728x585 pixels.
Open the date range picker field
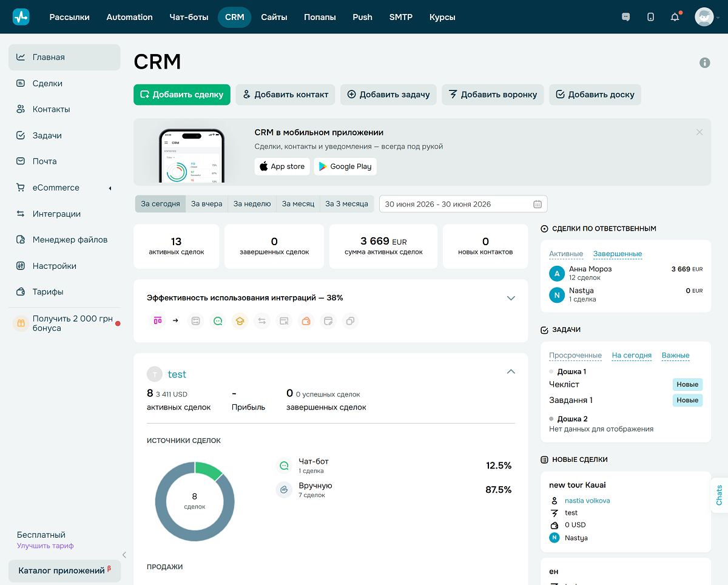click(x=463, y=204)
